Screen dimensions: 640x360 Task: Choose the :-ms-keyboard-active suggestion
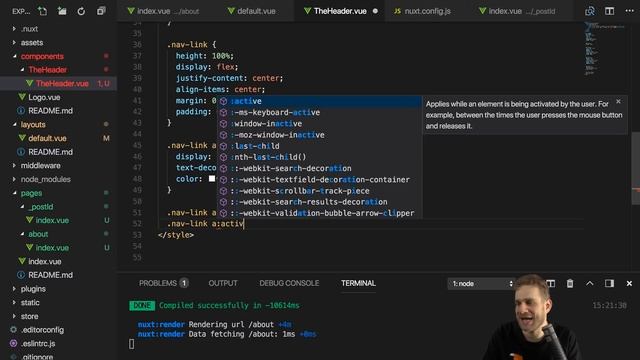tap(319, 112)
